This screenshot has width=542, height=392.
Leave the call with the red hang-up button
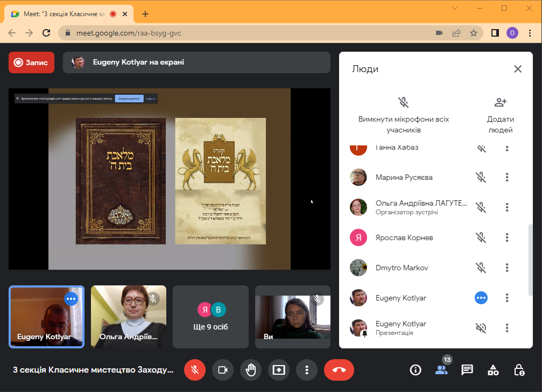coord(339,370)
